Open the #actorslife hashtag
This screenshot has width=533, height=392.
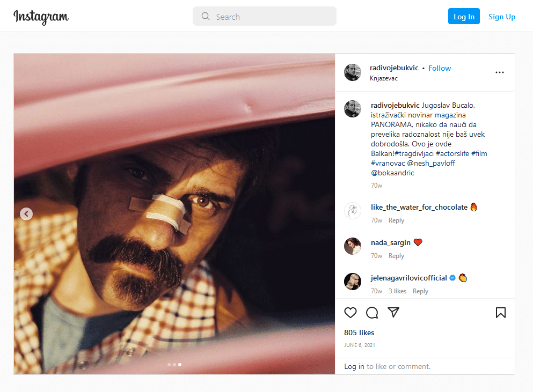pyautogui.click(x=452, y=153)
